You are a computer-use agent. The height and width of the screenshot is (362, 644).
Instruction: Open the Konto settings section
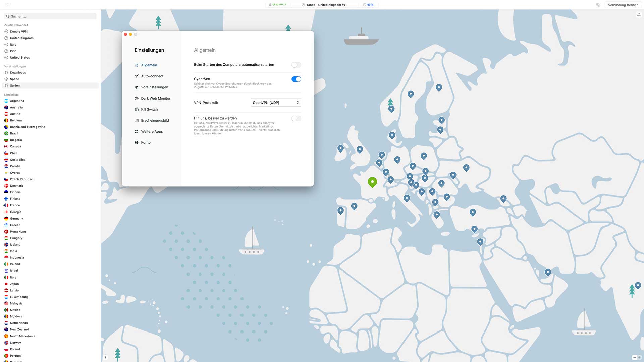(143, 142)
